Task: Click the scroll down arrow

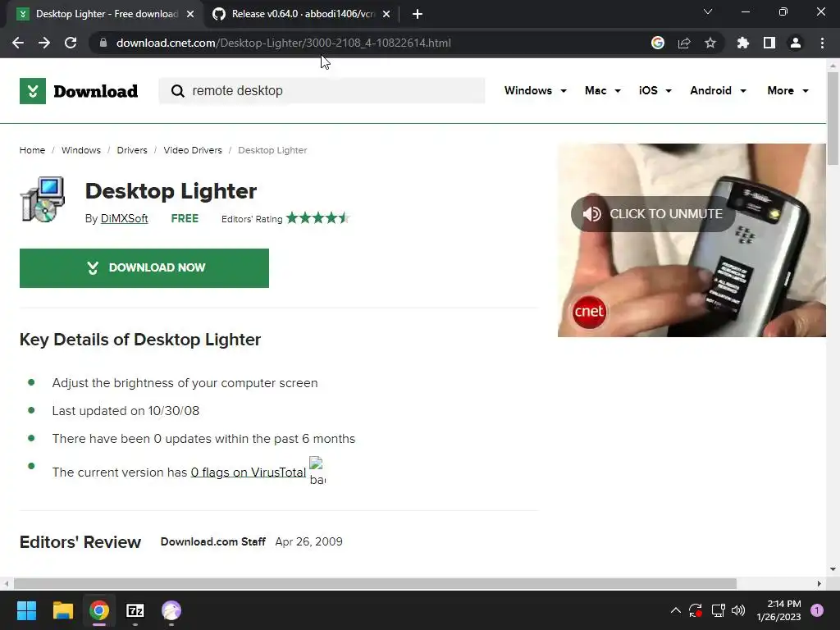Action: (x=833, y=569)
